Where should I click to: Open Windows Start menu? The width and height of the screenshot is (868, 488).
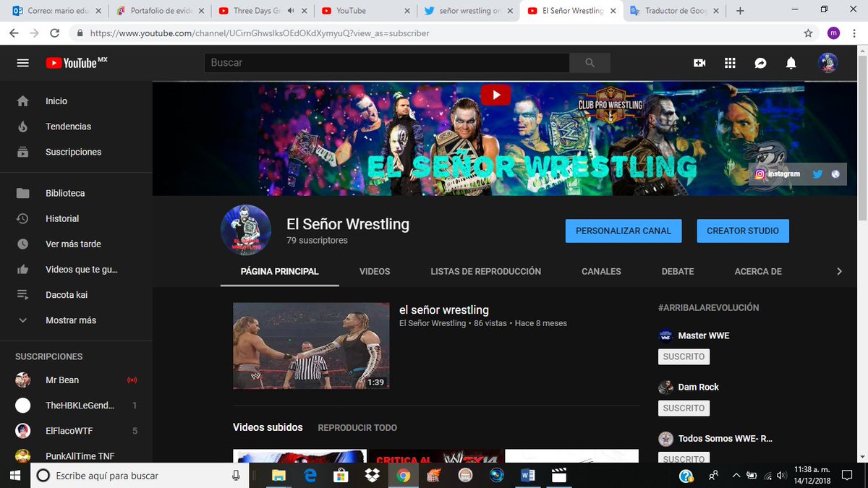[14, 476]
